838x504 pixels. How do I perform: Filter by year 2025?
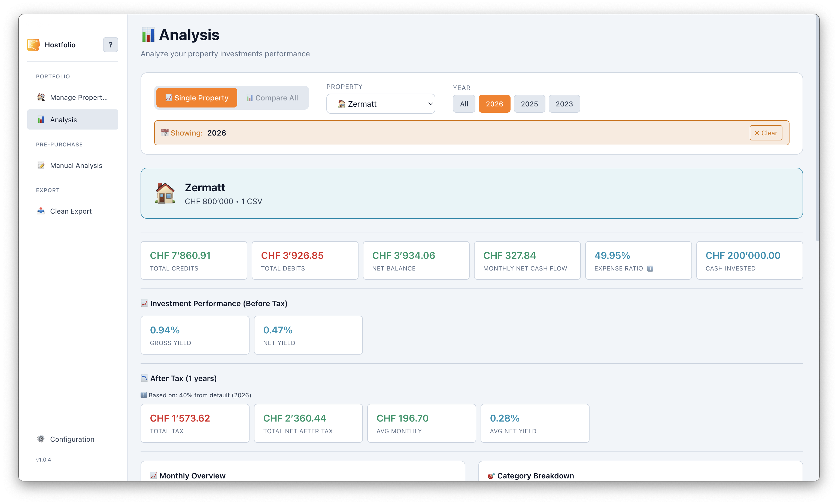click(529, 104)
